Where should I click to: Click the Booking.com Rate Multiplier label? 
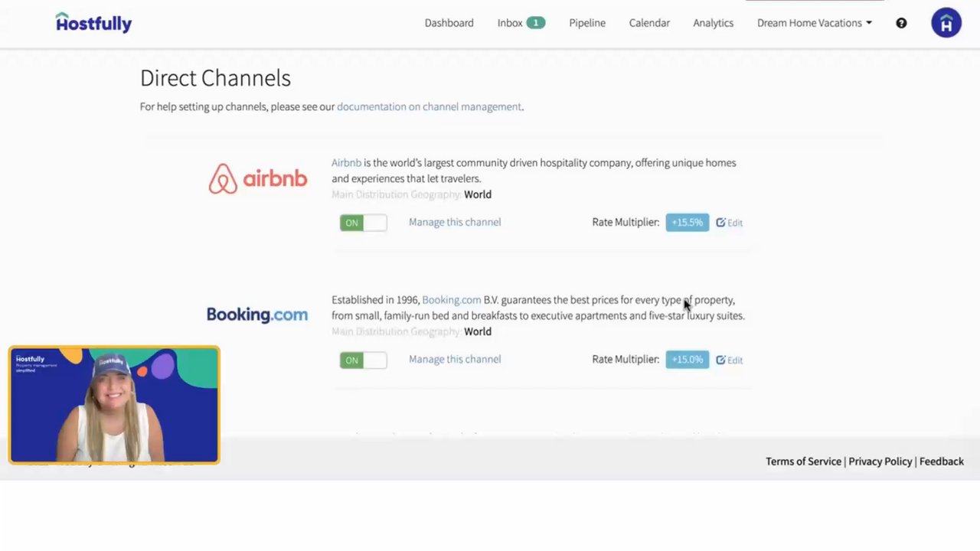626,359
